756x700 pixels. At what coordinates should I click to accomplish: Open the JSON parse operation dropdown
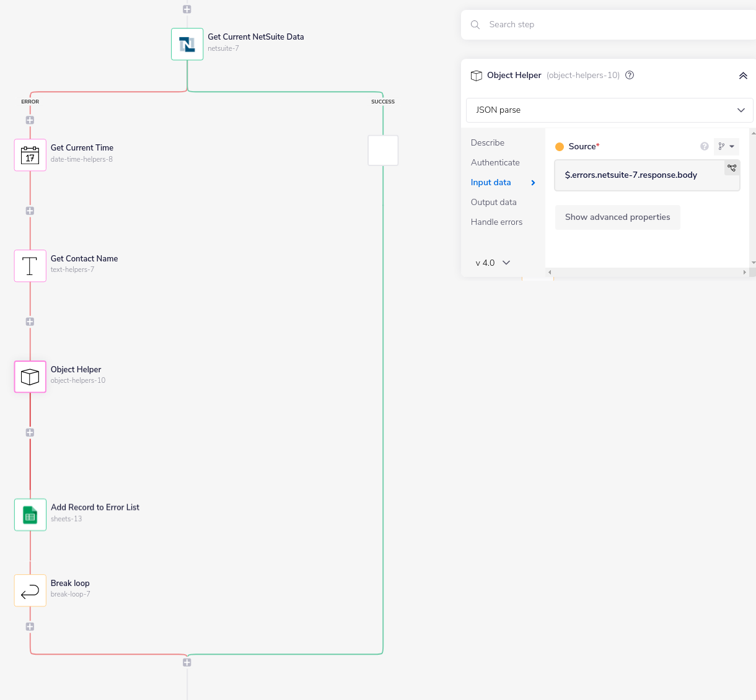pos(609,110)
